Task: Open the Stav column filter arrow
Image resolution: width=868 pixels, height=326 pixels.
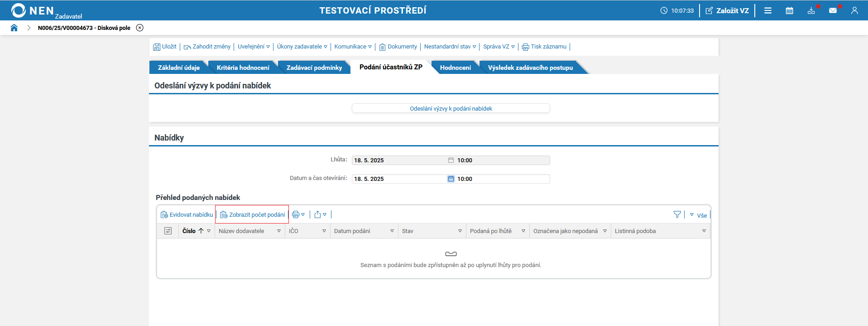Action: [460, 231]
